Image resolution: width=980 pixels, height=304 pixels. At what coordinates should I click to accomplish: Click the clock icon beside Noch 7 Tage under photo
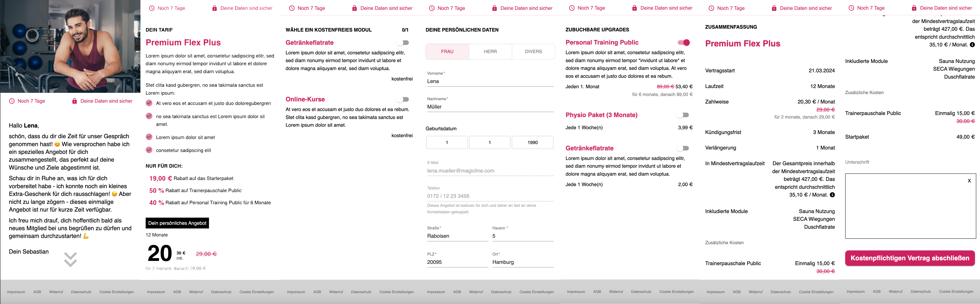[x=12, y=101]
